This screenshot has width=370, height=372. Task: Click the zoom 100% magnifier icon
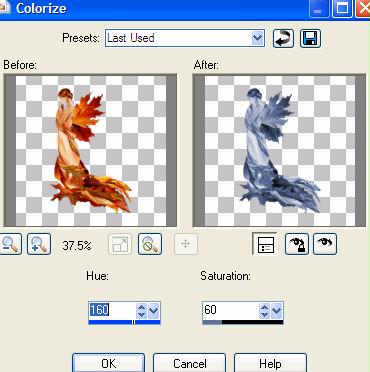(150, 244)
